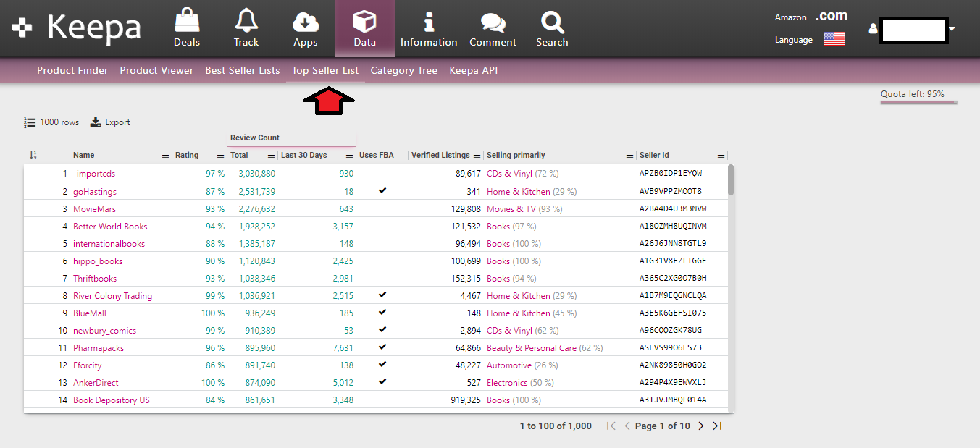Click the user account person icon
This screenshot has width=980, height=448.
[873, 30]
